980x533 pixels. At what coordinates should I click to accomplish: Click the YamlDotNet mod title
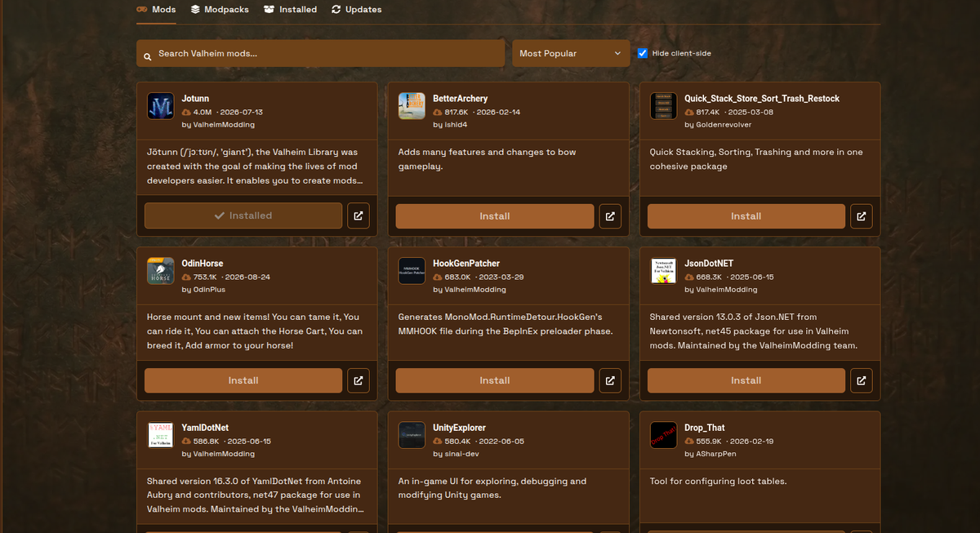click(x=206, y=428)
